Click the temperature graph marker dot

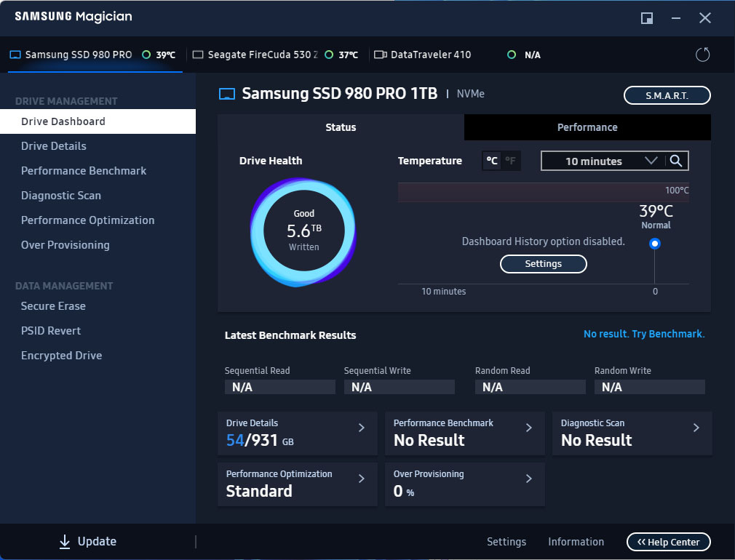tap(655, 244)
